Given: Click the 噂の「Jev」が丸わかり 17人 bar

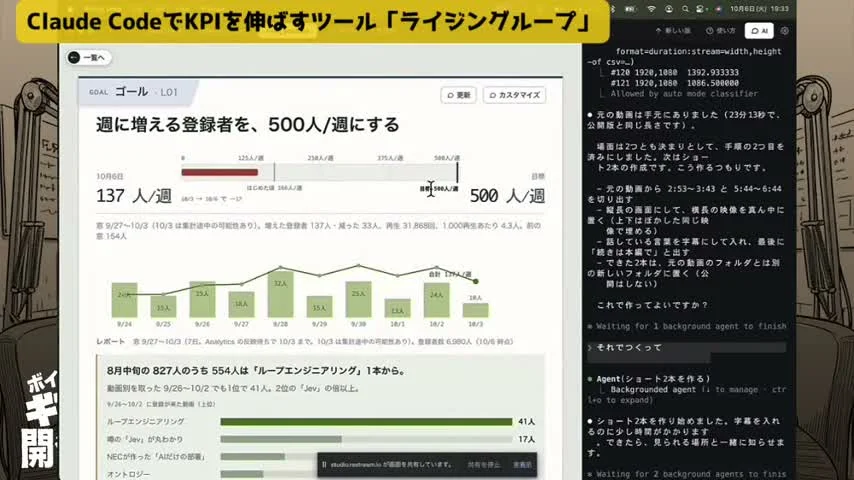Looking at the screenshot, I should pos(280,439).
